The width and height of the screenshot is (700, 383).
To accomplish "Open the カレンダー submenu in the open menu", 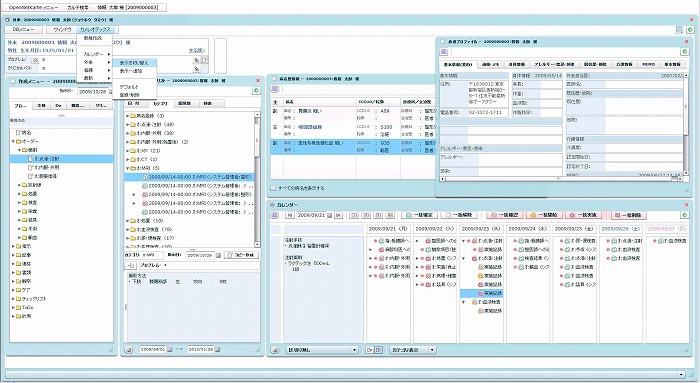I will pyautogui.click(x=95, y=54).
